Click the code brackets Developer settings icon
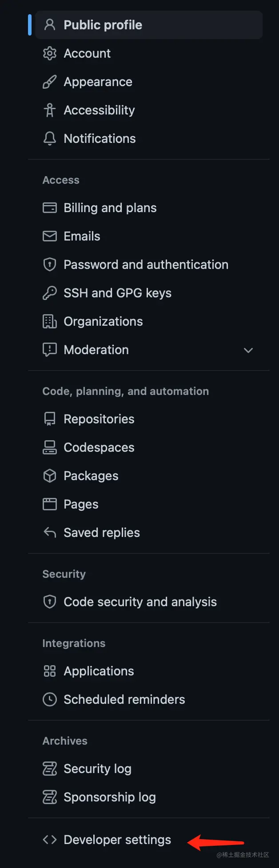This screenshot has height=868, width=279. click(50, 840)
